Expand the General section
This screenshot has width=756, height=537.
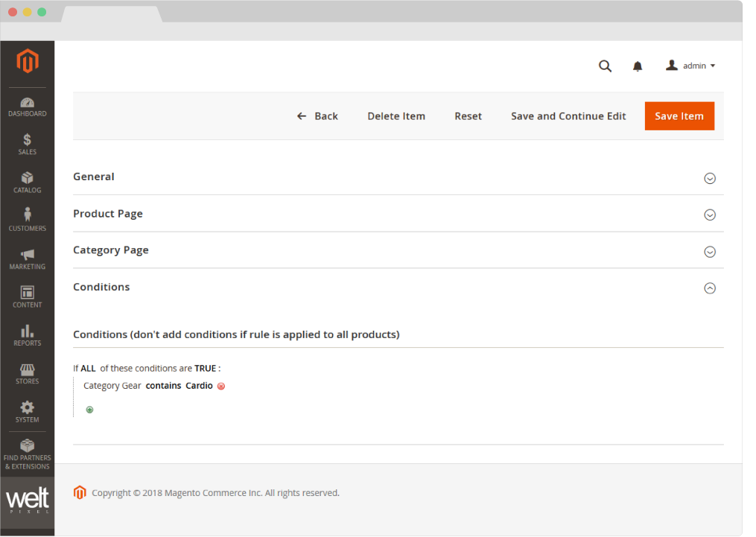coord(710,178)
